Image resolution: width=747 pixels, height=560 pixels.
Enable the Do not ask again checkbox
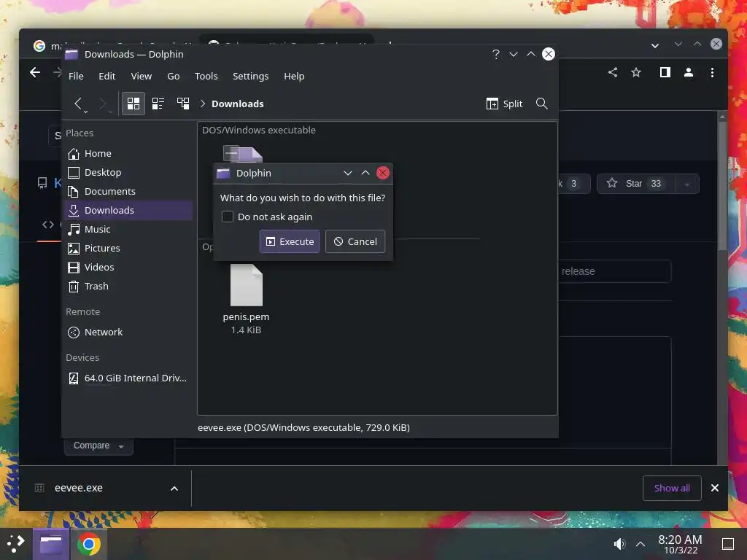[228, 217]
